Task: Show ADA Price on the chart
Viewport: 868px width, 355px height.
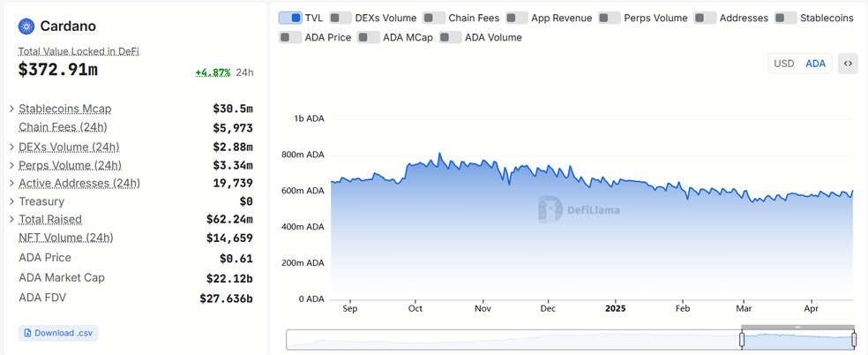Action: pyautogui.click(x=290, y=37)
